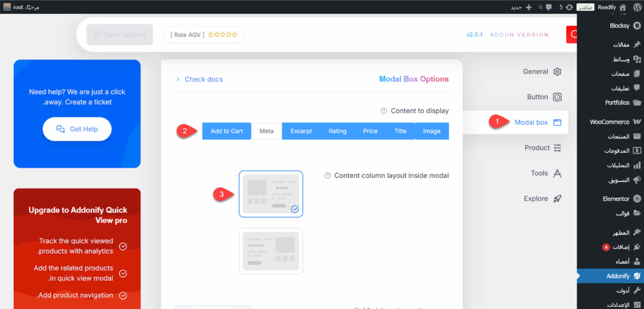
Task: Toggle the Image content option
Action: (431, 131)
